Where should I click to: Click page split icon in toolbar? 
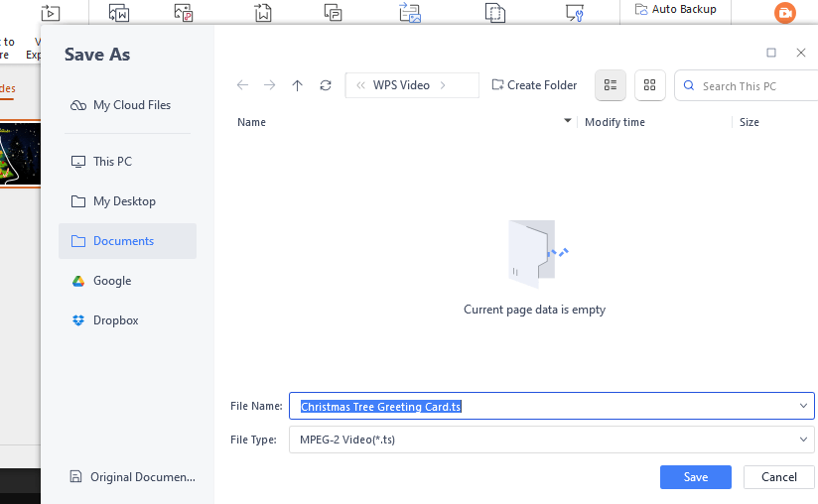coord(495,13)
